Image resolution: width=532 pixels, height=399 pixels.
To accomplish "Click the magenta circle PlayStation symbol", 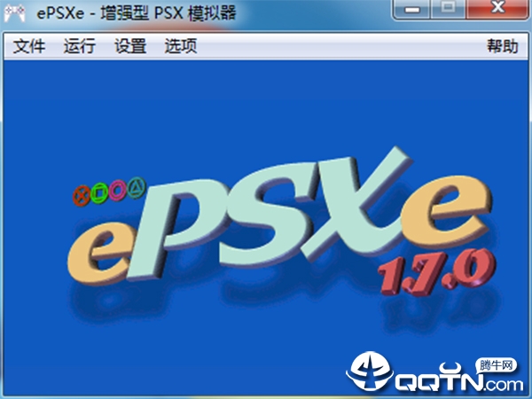I will (x=118, y=190).
